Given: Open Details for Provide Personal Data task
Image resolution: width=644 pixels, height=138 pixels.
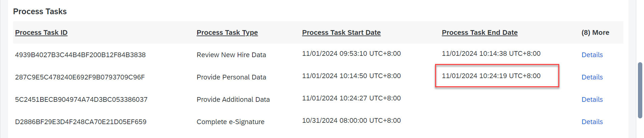Looking at the screenshot, I should pos(592,77).
